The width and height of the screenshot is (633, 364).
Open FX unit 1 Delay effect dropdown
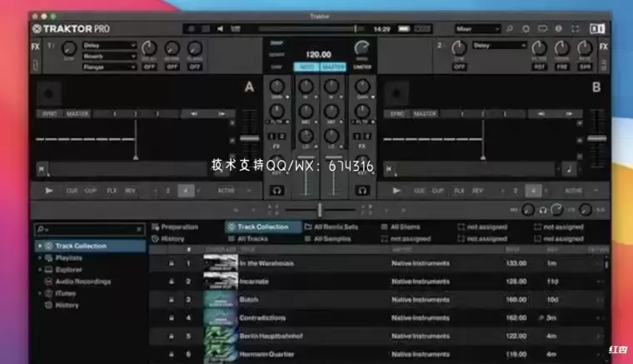[109, 45]
